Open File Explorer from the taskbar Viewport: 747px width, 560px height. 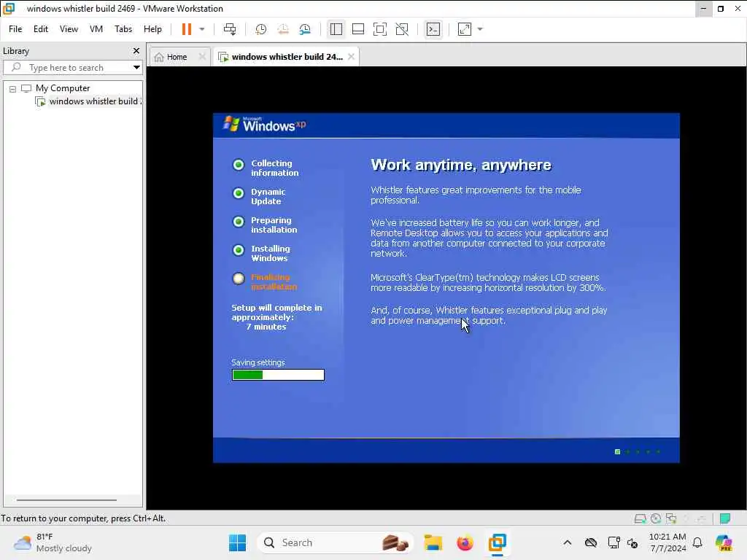pos(433,542)
